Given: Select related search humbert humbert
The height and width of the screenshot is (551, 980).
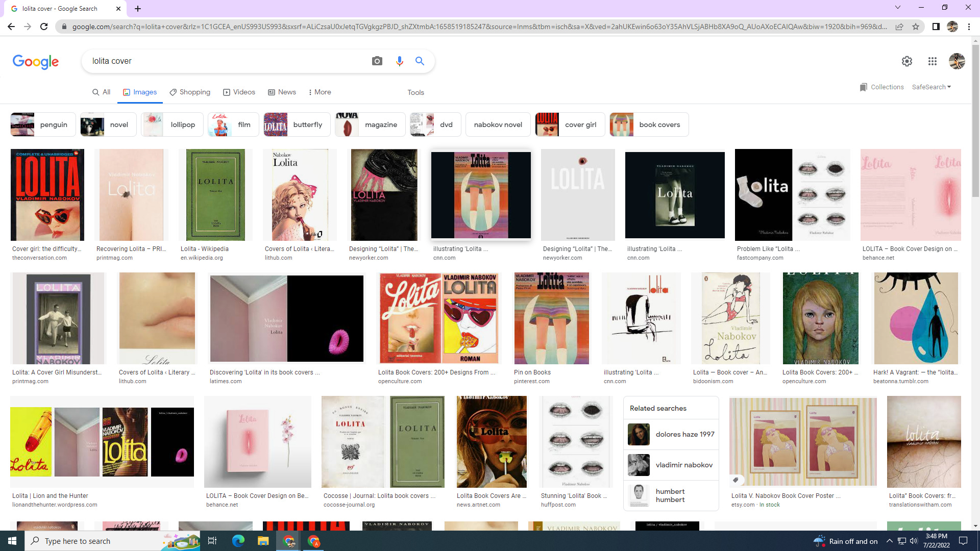Looking at the screenshot, I should pyautogui.click(x=671, y=496).
